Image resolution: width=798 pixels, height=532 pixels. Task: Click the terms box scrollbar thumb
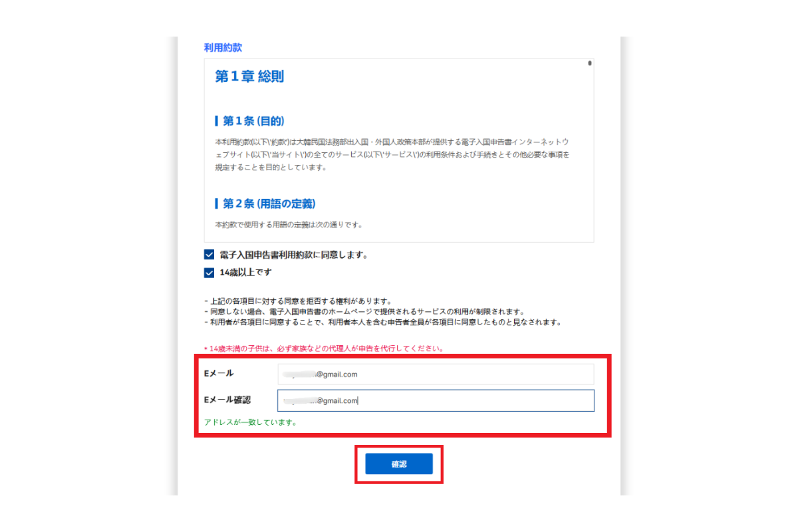[589, 64]
